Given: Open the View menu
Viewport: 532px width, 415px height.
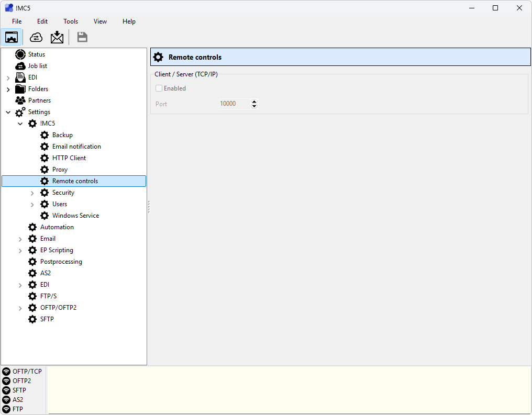Looking at the screenshot, I should [100, 21].
